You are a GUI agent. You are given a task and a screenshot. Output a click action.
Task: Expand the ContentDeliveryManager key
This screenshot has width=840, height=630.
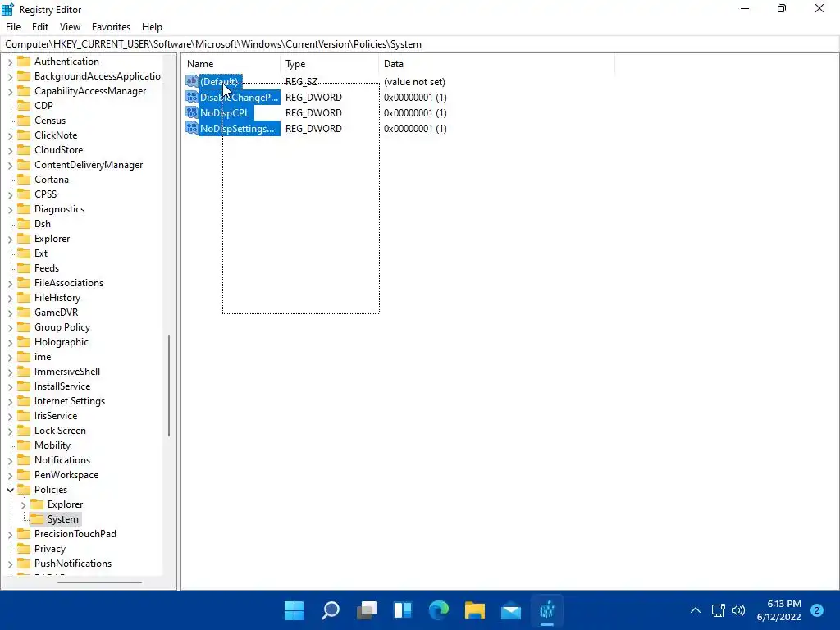tap(10, 165)
